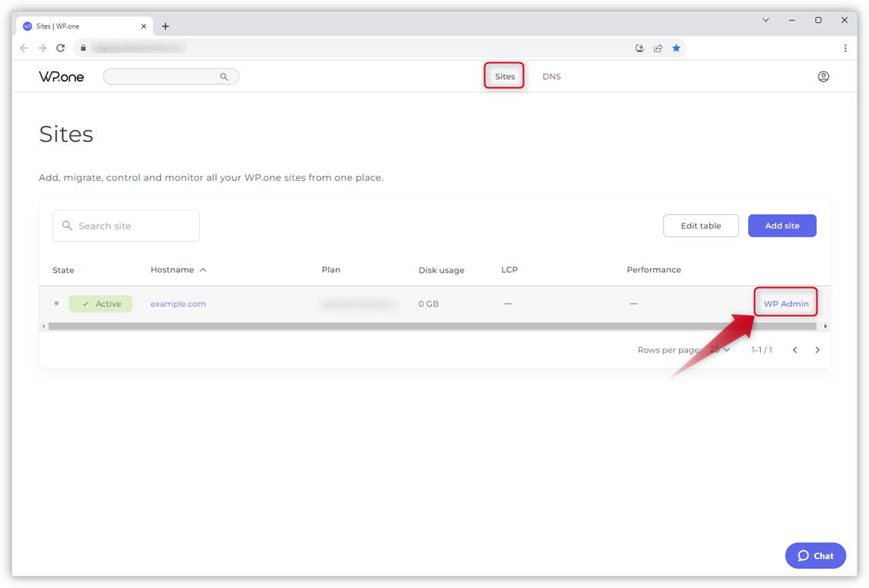Go to the next page with the right pagination arrow
This screenshot has width=869, height=588.
pyautogui.click(x=817, y=349)
